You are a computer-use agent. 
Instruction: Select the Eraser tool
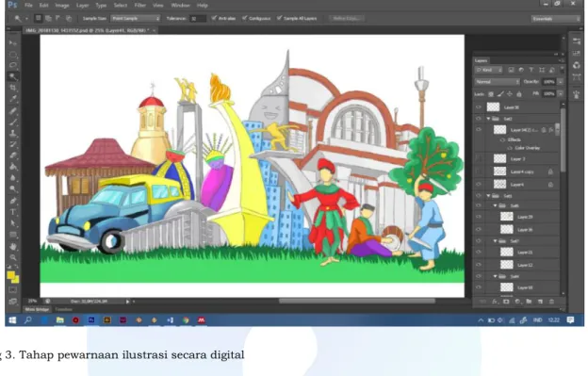[13, 155]
